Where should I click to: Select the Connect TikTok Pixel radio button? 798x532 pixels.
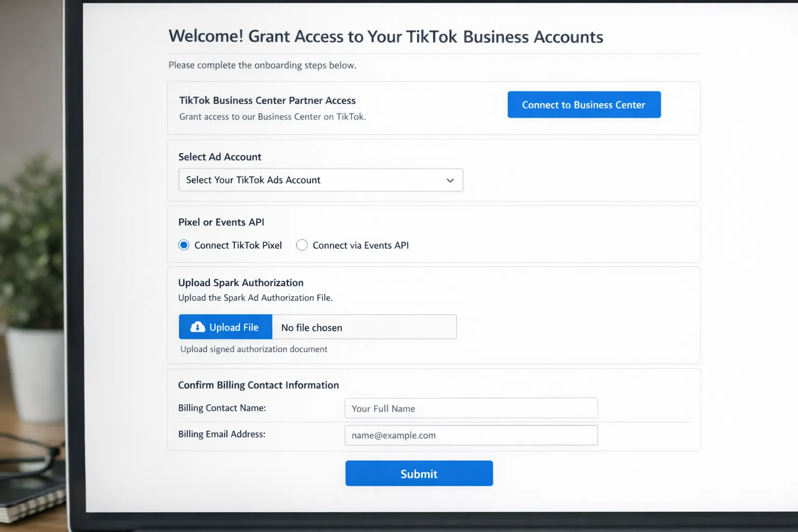(184, 245)
